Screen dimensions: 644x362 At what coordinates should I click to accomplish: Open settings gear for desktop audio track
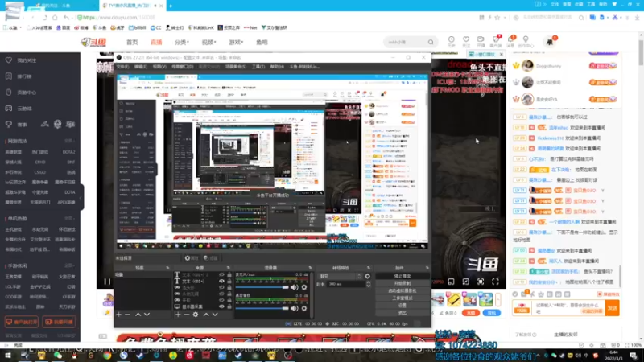tap(304, 308)
